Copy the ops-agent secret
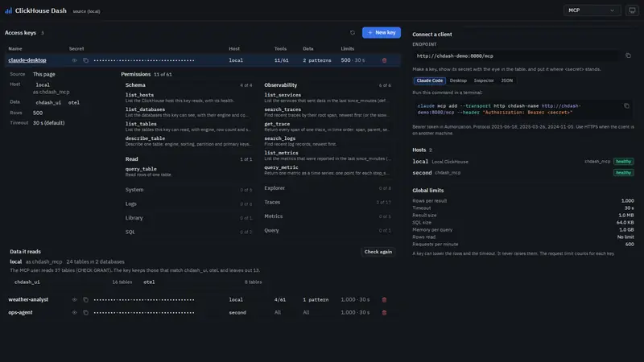Image resolution: width=644 pixels, height=362 pixels. (85, 312)
